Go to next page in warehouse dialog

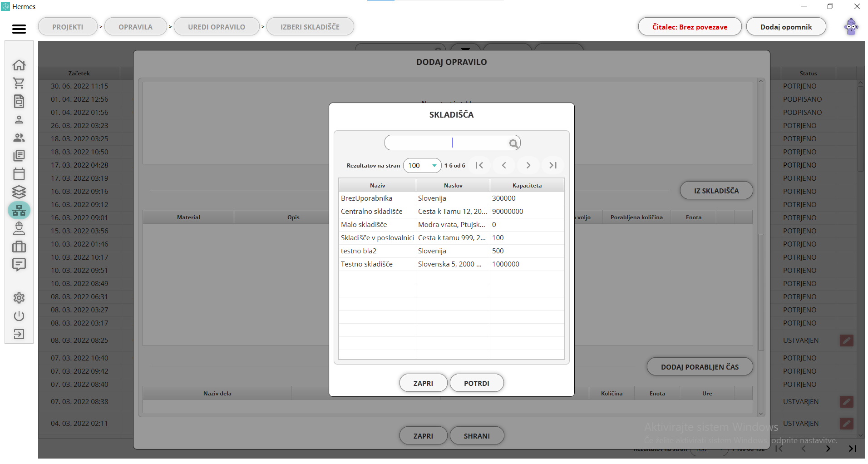point(528,165)
